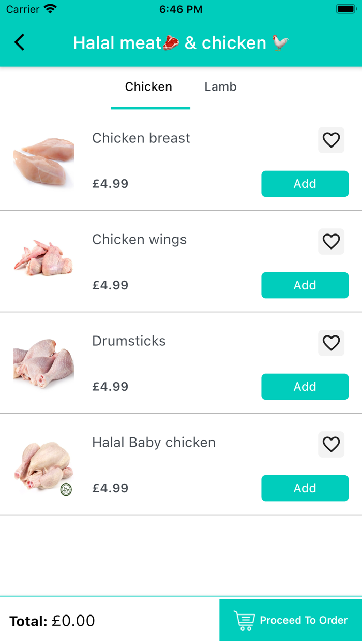Add Chicken breast to cart
362x644 pixels.
click(305, 184)
